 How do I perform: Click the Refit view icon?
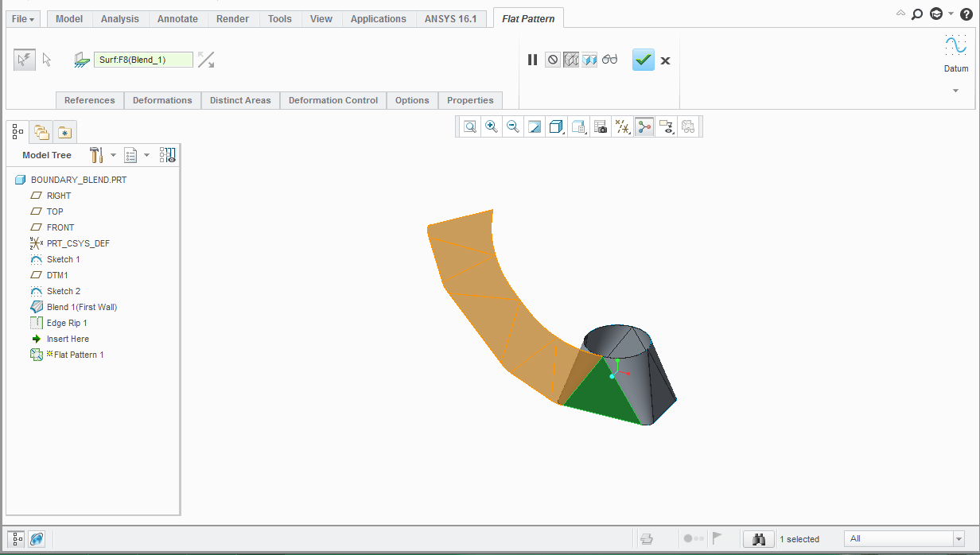tap(471, 126)
